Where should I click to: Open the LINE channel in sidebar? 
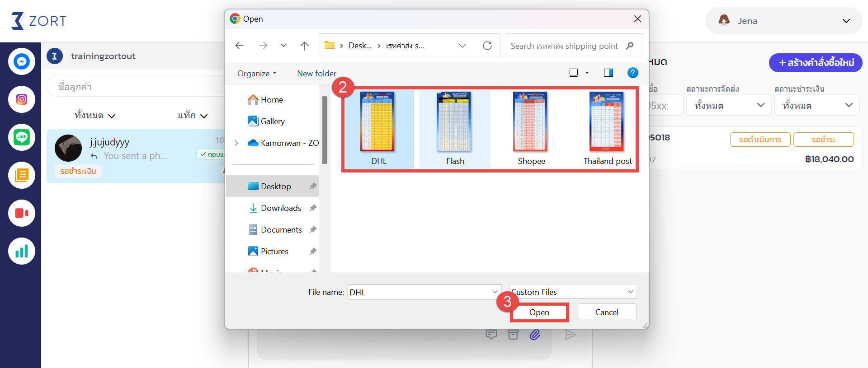[22, 137]
